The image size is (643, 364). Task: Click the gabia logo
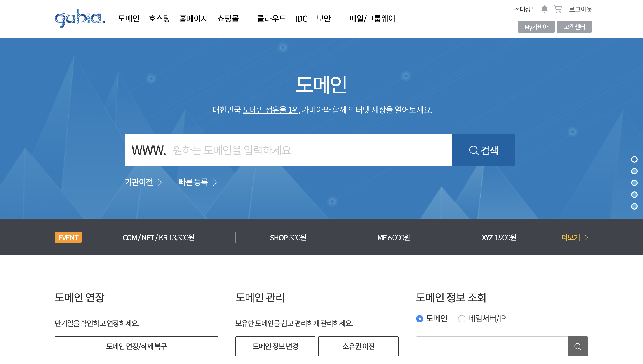click(80, 18)
